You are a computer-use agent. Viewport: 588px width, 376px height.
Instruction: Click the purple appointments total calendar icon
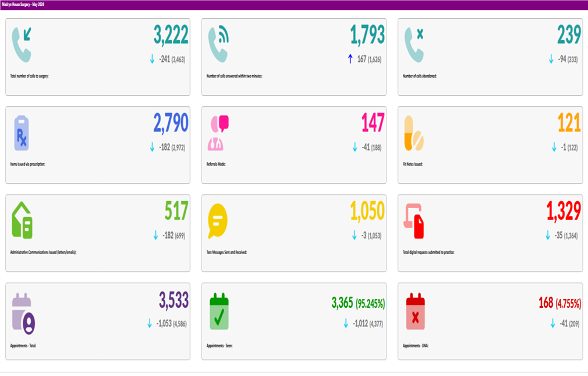[x=23, y=314]
